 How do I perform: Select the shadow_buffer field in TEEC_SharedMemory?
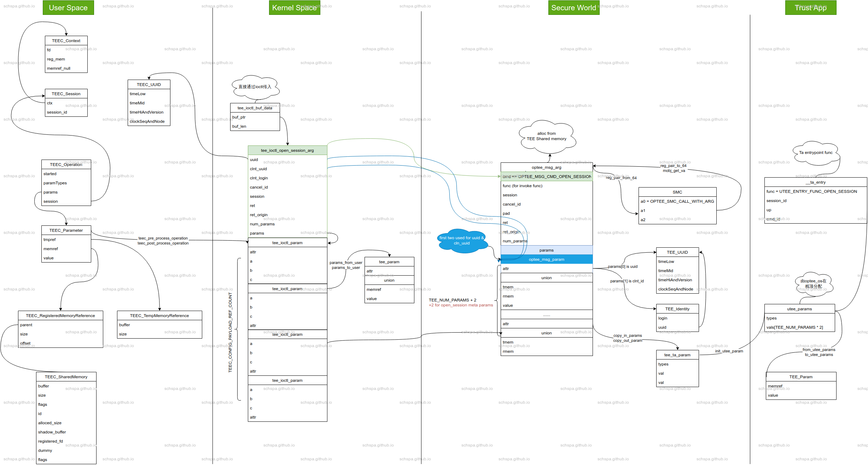[x=52, y=432]
